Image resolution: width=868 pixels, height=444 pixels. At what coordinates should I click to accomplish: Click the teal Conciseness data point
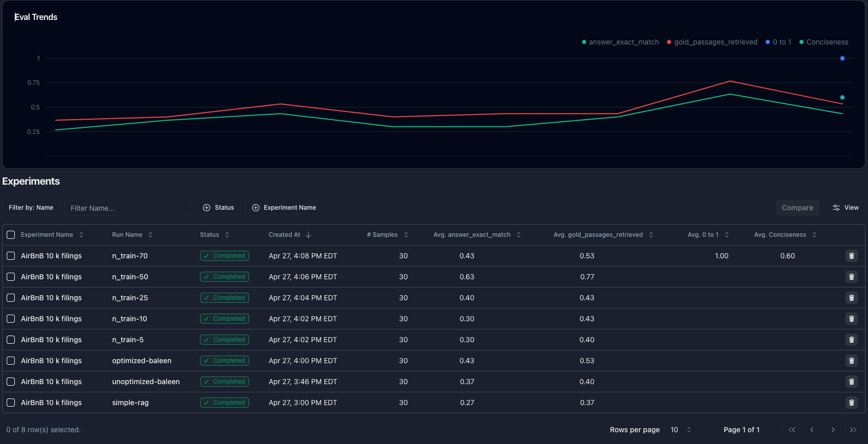tap(842, 97)
